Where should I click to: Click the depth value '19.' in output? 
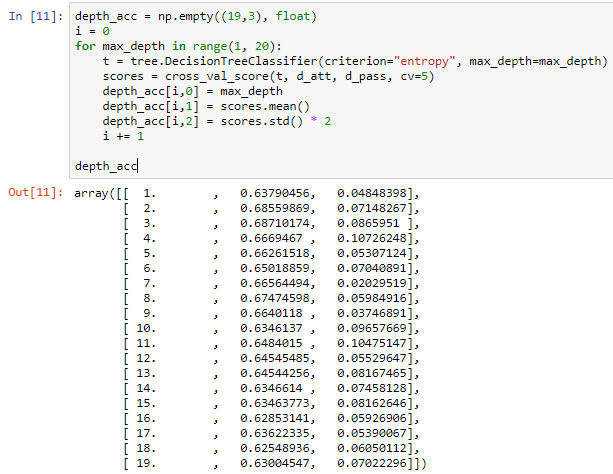[x=146, y=463]
